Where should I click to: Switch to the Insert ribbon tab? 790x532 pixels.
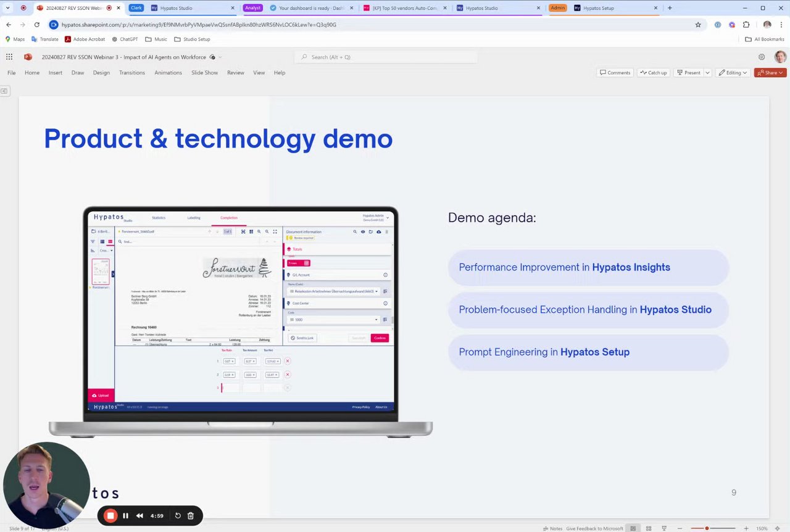[56, 73]
